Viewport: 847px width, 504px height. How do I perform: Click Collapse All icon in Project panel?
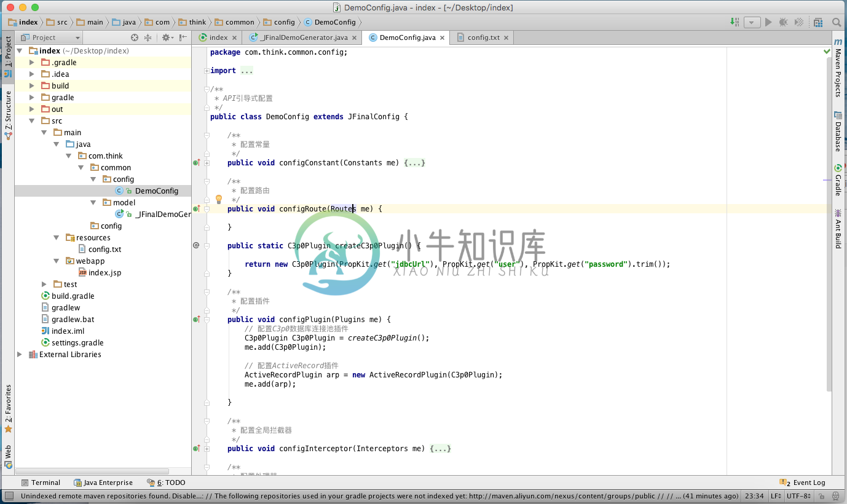pyautogui.click(x=148, y=37)
